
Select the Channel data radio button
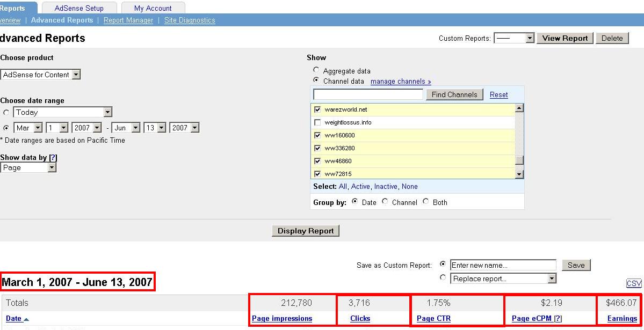tap(316, 80)
